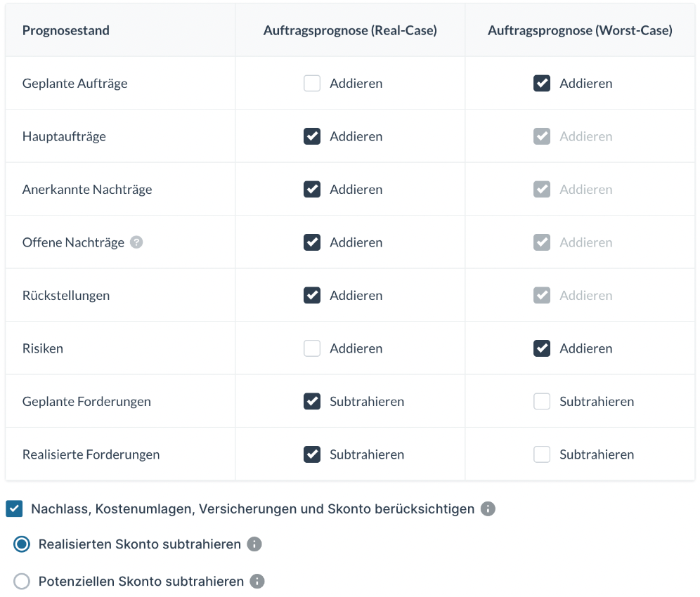Uncheck Worst-Case Addieren for Geplante Aufträge
The width and height of the screenshot is (700, 597).
pyautogui.click(x=542, y=84)
